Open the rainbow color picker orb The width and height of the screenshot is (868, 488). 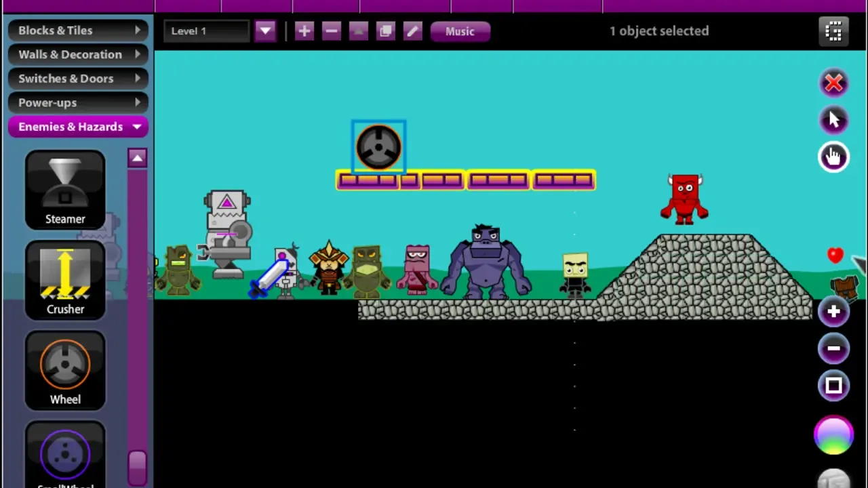click(834, 435)
